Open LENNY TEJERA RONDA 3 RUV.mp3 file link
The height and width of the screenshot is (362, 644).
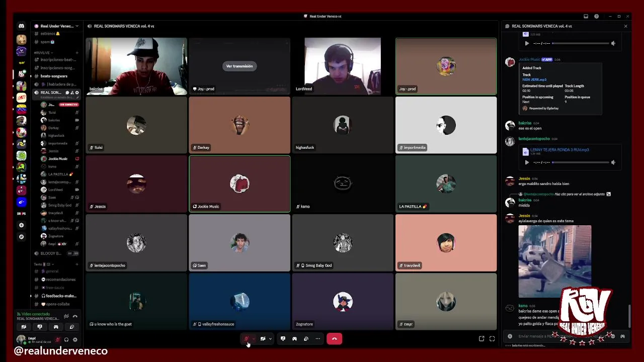pyautogui.click(x=559, y=150)
